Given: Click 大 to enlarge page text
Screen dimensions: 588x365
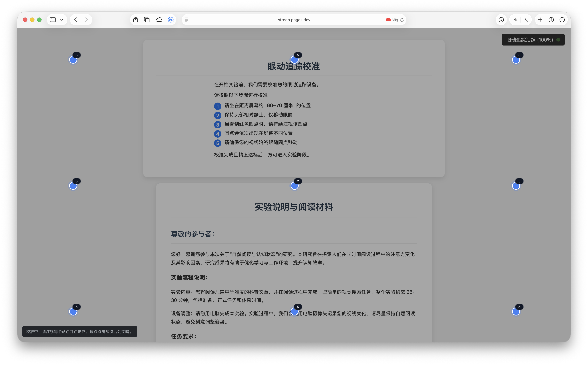Looking at the screenshot, I should 525,20.
